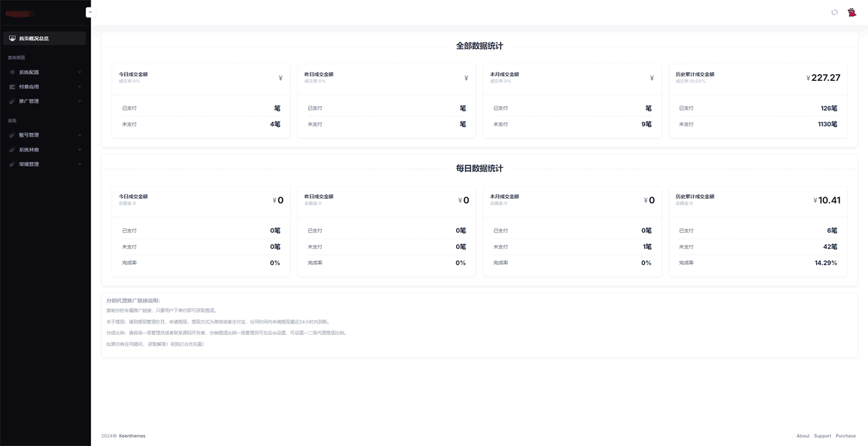Click the gear icon beside 系统配置
The image size is (868, 446).
[12, 72]
